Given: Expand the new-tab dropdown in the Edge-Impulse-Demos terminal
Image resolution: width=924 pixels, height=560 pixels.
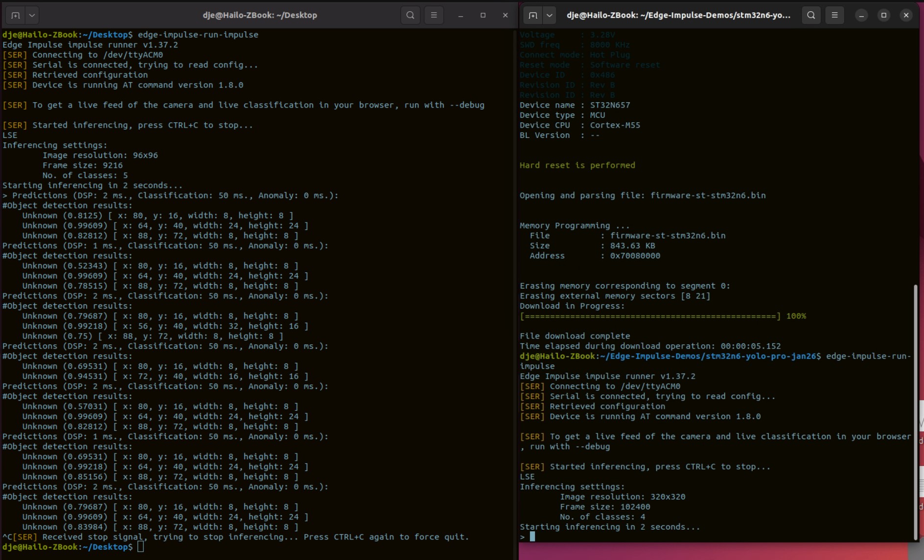Looking at the screenshot, I should (549, 15).
